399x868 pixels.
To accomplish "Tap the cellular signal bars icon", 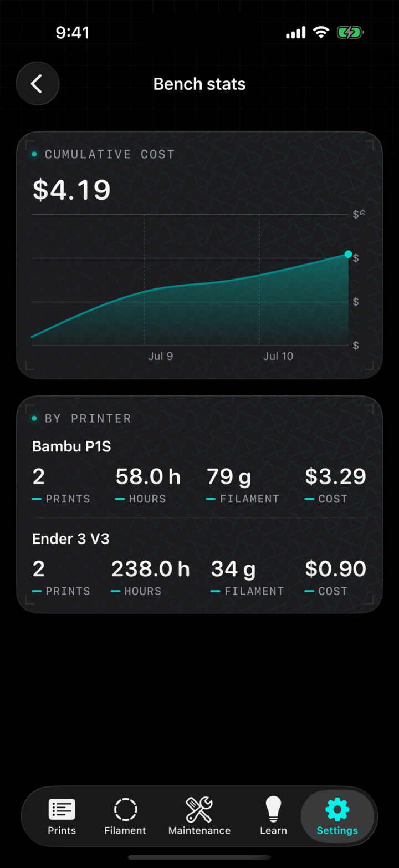I will pos(296,33).
